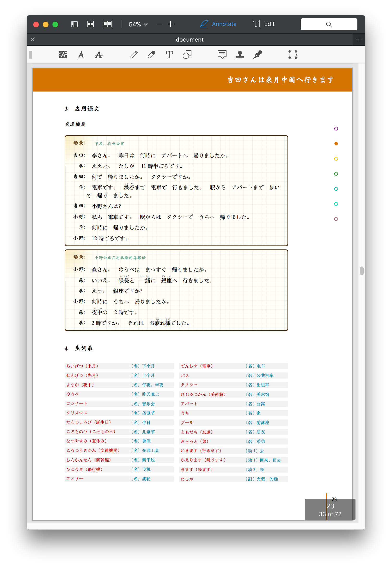Click vocabulary entry たしか
Viewport: 392px width, 568px height.
click(187, 479)
